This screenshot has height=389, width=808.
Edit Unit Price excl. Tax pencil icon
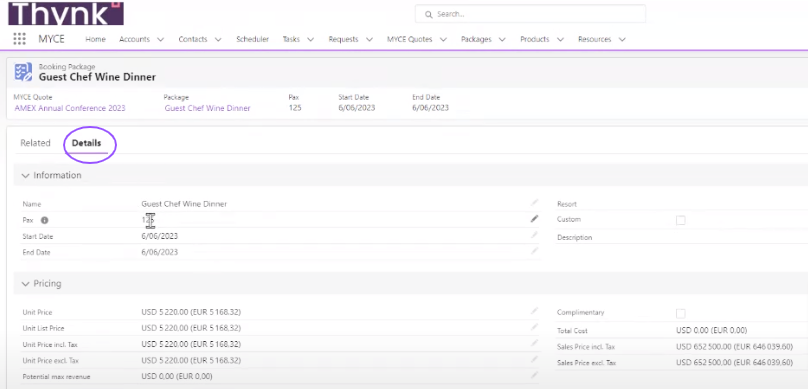point(534,359)
